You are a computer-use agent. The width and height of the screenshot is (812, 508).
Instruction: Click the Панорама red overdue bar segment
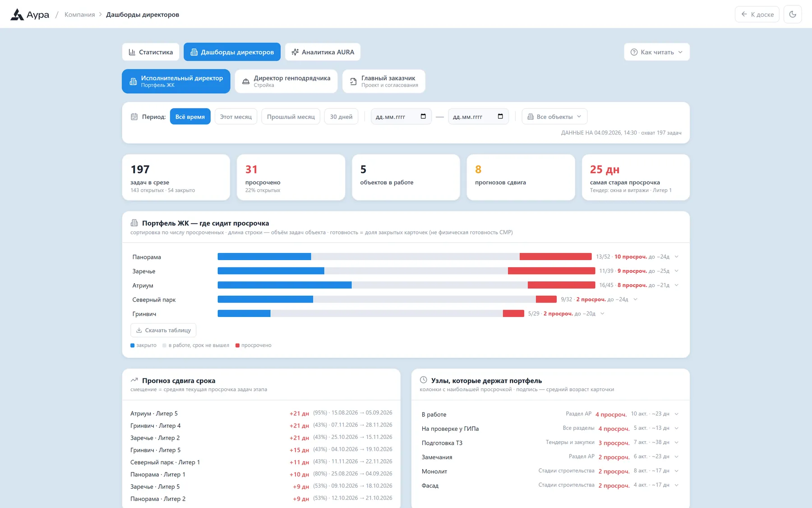point(555,256)
